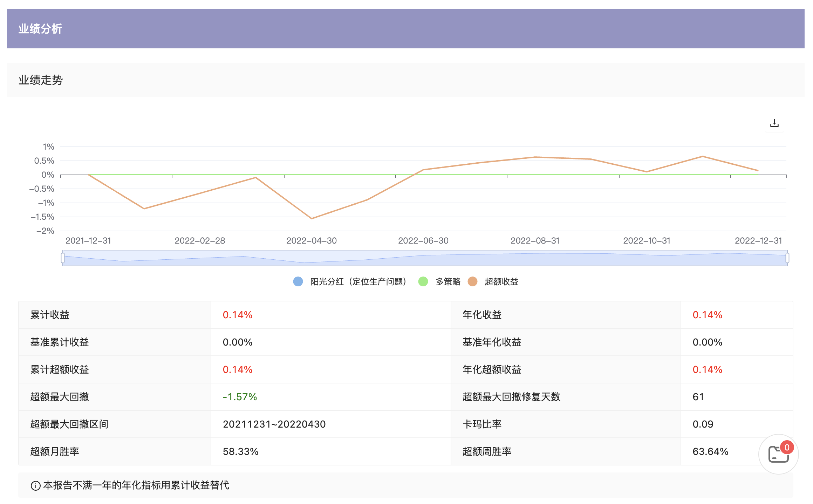813x504 pixels.
Task: Grab the right zoom slider handle
Action: point(787,258)
